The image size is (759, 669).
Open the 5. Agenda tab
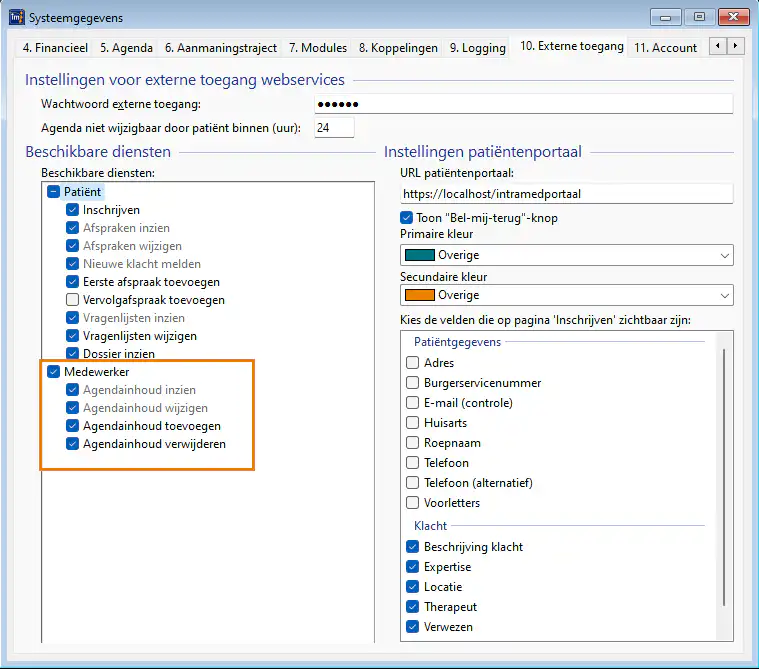127,47
